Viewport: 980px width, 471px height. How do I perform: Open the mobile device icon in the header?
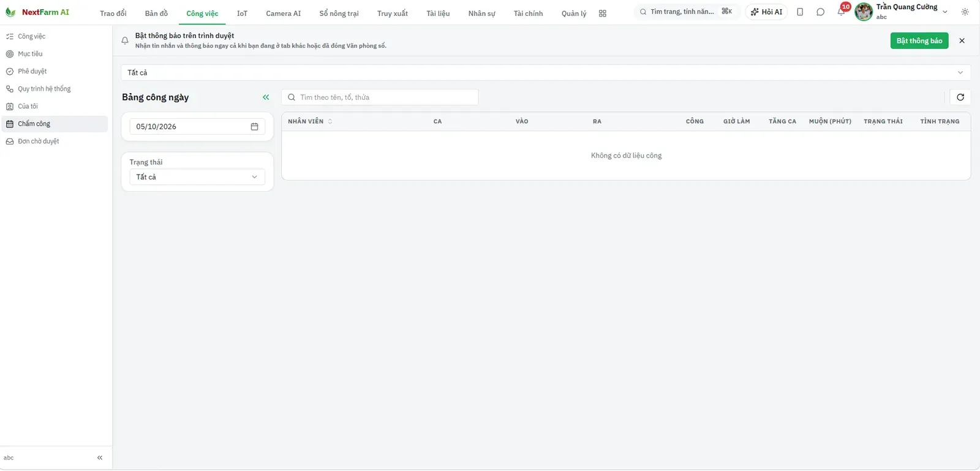pyautogui.click(x=800, y=12)
